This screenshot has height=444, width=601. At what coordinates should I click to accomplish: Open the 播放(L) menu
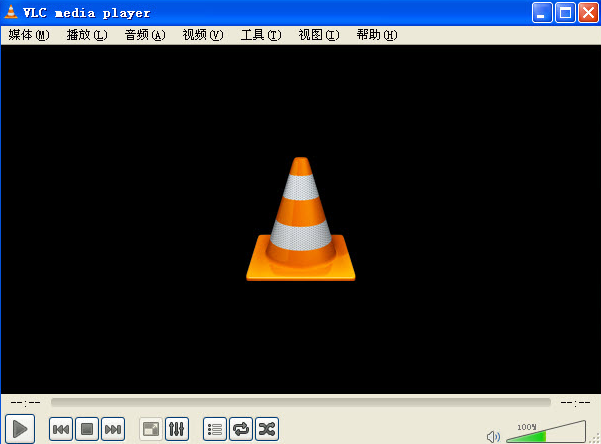click(x=87, y=35)
